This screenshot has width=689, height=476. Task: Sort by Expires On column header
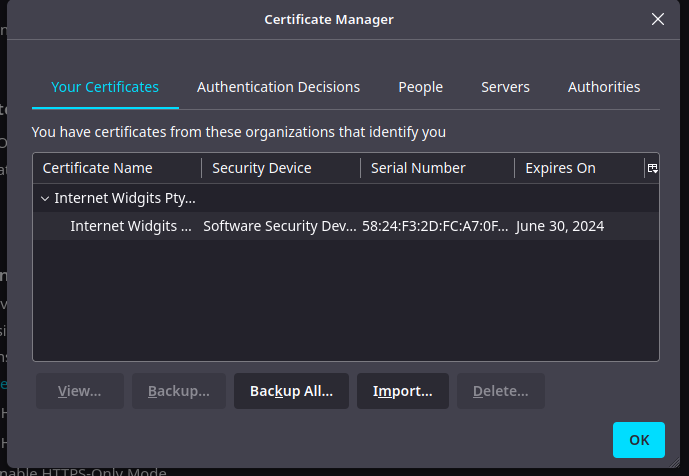coord(579,168)
